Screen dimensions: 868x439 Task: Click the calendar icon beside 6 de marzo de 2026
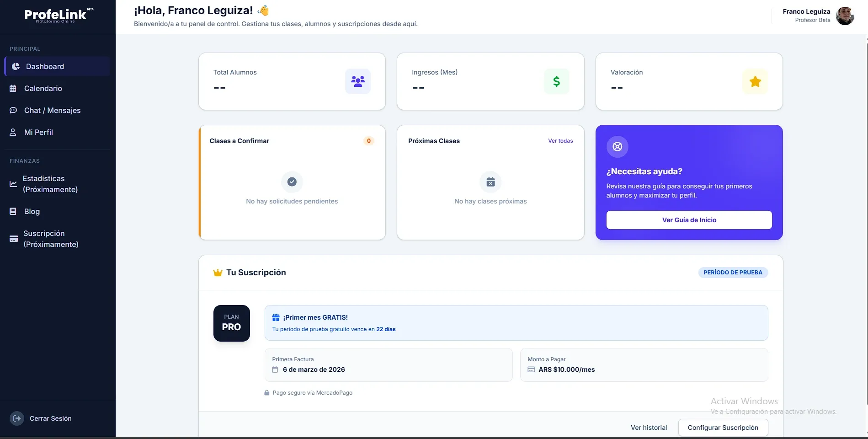pos(275,369)
